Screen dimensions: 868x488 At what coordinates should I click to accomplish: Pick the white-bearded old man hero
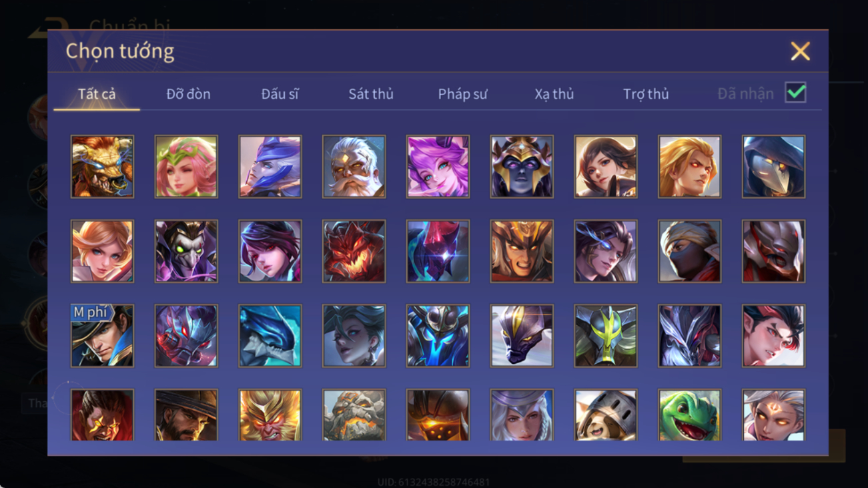tap(354, 166)
